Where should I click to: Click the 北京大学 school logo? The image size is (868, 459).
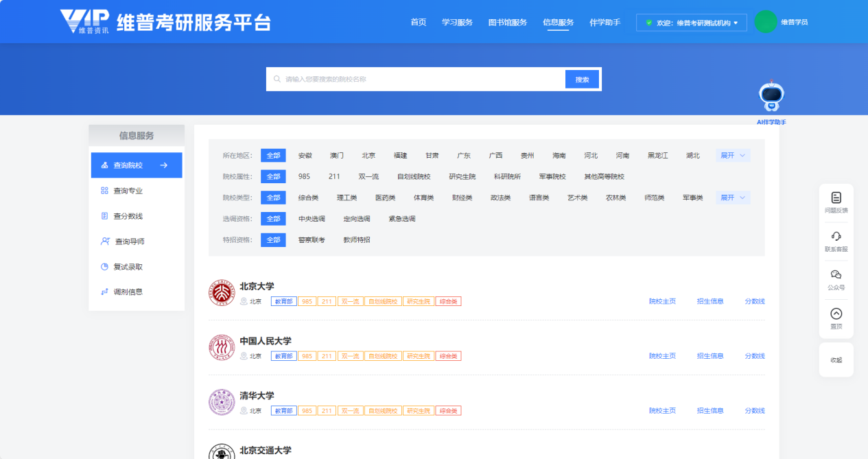pyautogui.click(x=222, y=293)
